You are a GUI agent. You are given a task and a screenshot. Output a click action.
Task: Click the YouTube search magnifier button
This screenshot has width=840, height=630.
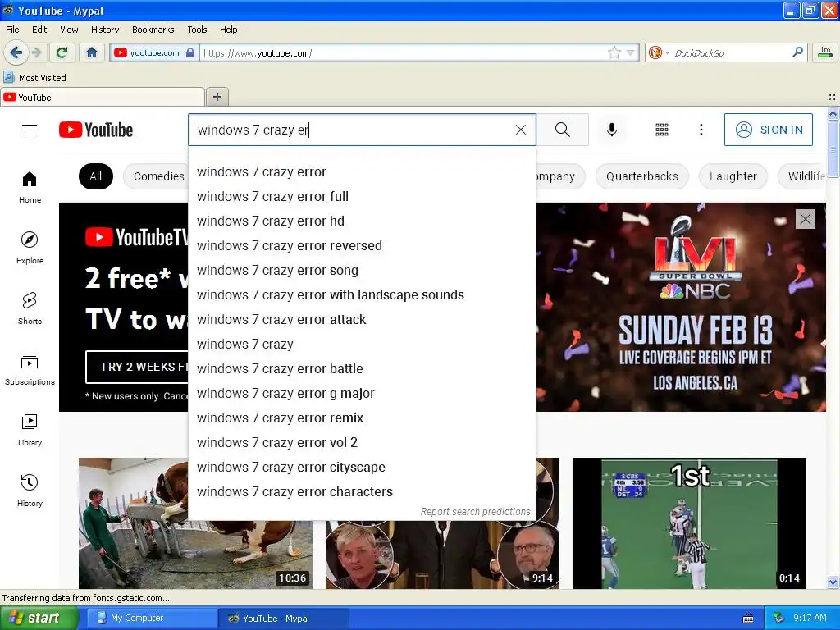[563, 130]
